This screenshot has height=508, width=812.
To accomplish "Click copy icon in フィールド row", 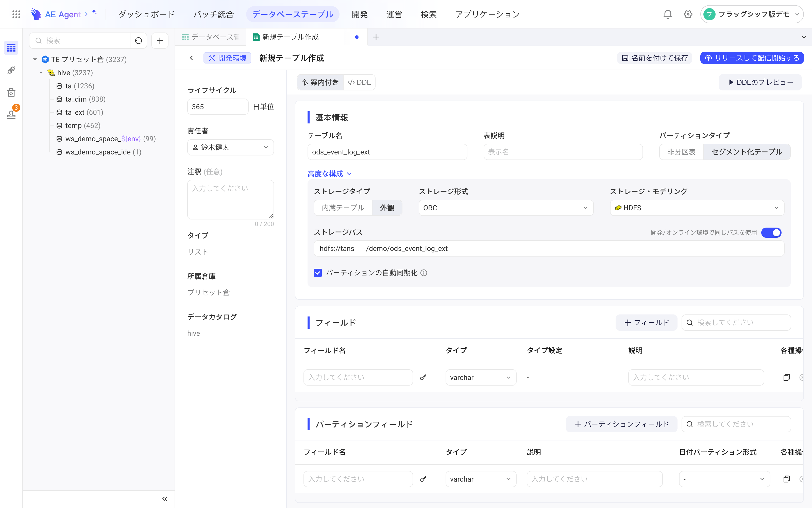I will pyautogui.click(x=787, y=377).
